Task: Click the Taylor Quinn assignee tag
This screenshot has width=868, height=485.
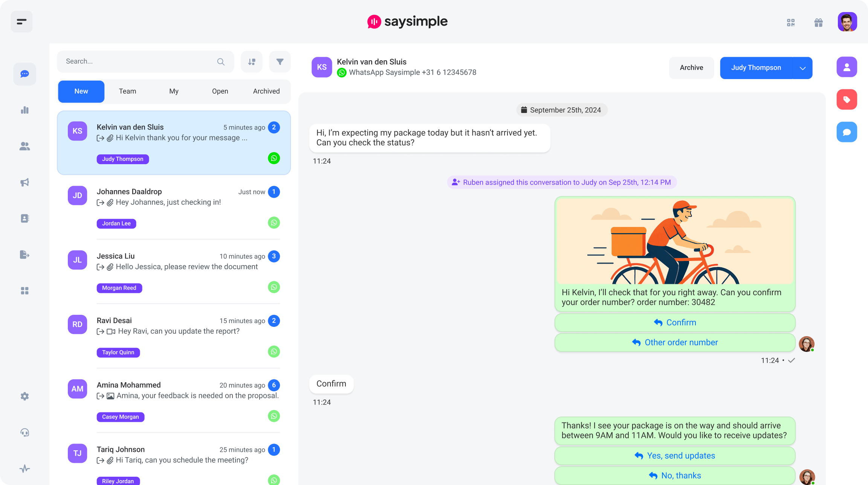Action: point(118,352)
